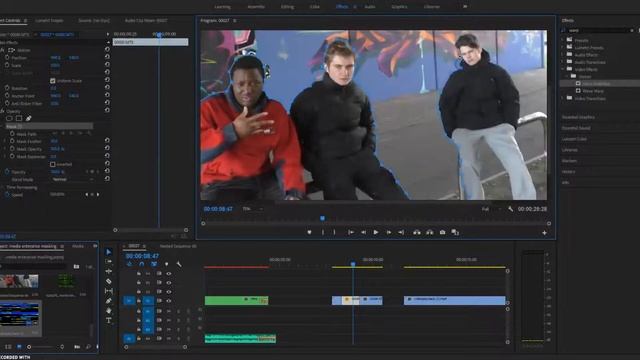Toggle the Uniform Scale checkbox
The height and width of the screenshot is (360, 640).
pyautogui.click(x=53, y=81)
